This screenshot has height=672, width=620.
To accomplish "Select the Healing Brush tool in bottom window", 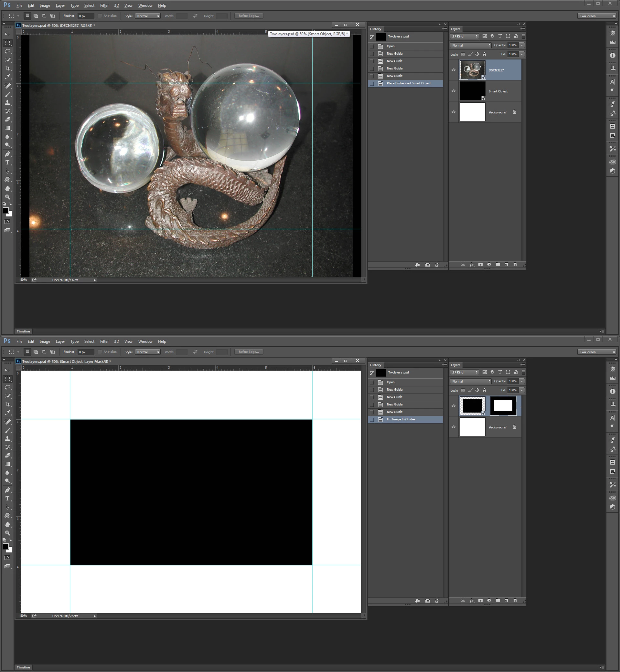I will pyautogui.click(x=7, y=422).
